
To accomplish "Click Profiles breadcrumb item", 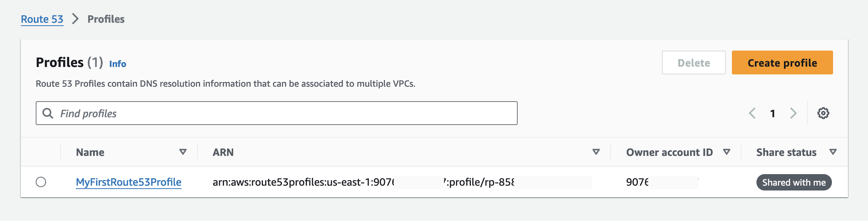I will [106, 19].
